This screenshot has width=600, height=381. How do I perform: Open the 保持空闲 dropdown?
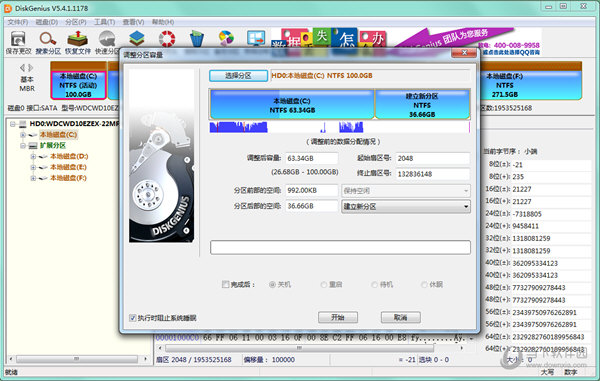[406, 190]
